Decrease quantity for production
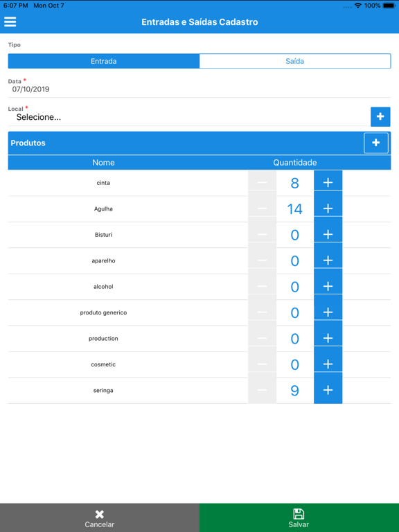This screenshot has width=399, height=532. [262, 339]
